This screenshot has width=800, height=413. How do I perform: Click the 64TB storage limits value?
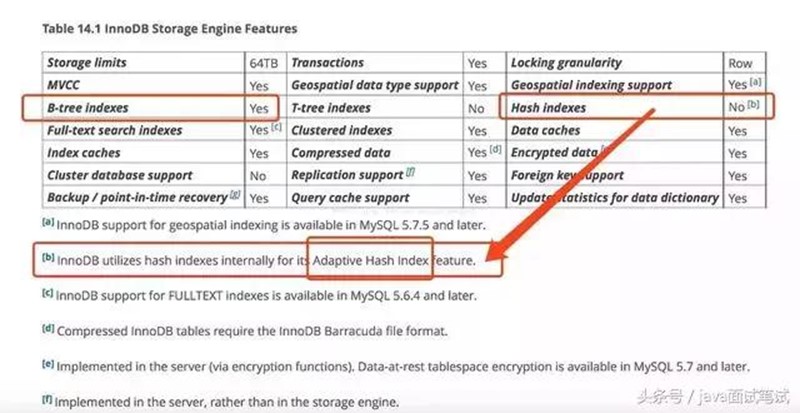coord(263,63)
